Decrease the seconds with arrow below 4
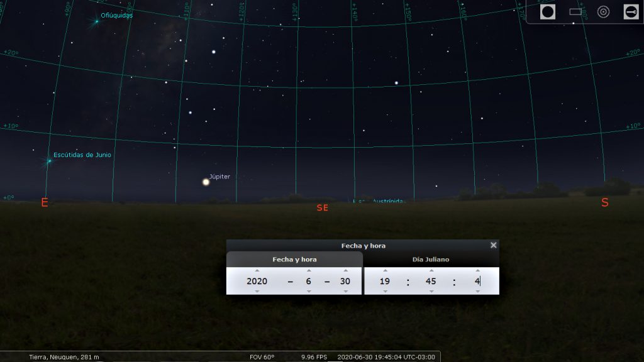 coord(477,292)
